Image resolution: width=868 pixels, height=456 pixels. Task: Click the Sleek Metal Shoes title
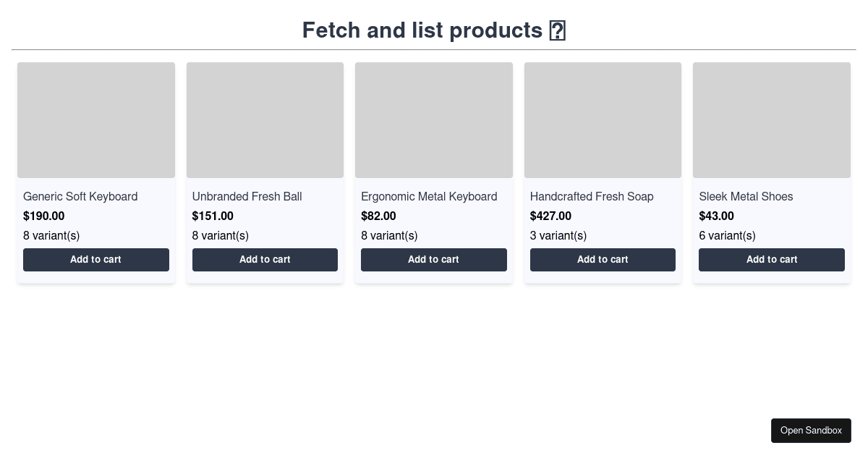[x=746, y=197]
